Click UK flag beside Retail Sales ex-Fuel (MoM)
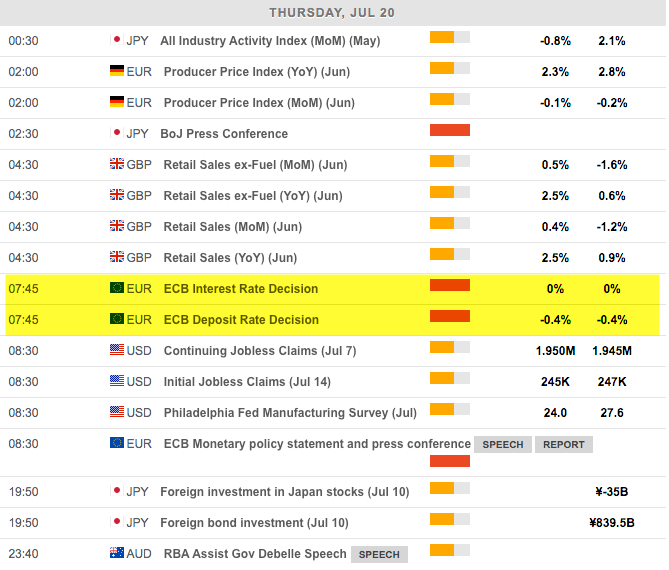Screen dimensions: 669x570 coord(116,163)
